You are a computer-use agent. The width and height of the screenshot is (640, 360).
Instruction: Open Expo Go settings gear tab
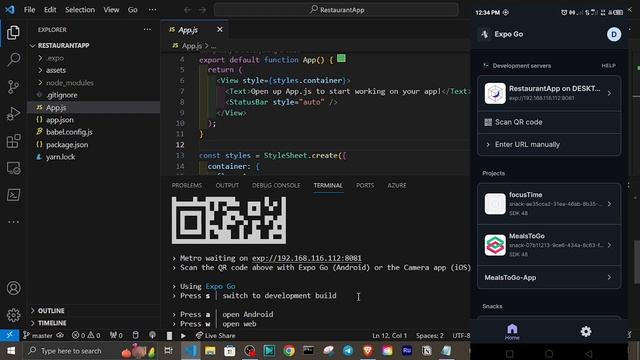pos(586,331)
